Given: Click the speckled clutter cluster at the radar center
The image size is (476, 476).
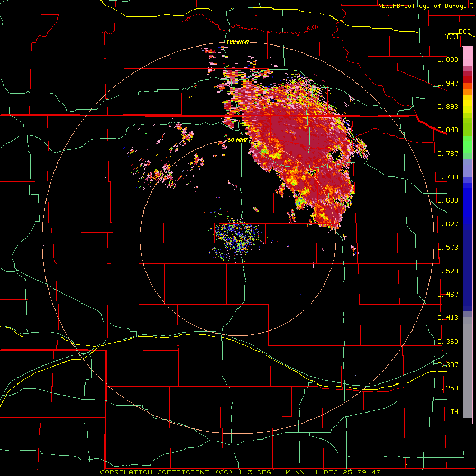Looking at the screenshot, I should tap(237, 237).
